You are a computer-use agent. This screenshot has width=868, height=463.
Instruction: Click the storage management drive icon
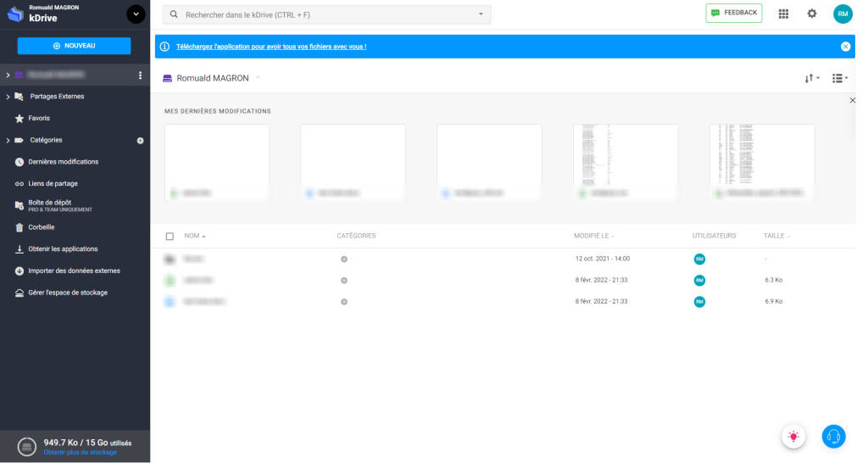pos(19,293)
